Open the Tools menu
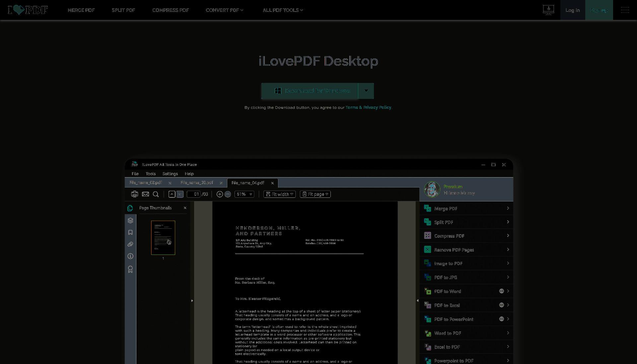 pos(151,174)
